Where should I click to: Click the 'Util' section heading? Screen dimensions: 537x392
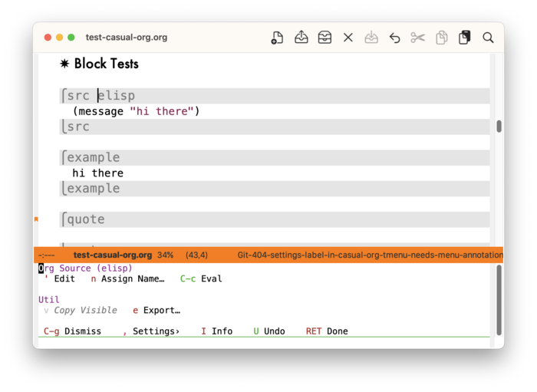tap(48, 300)
